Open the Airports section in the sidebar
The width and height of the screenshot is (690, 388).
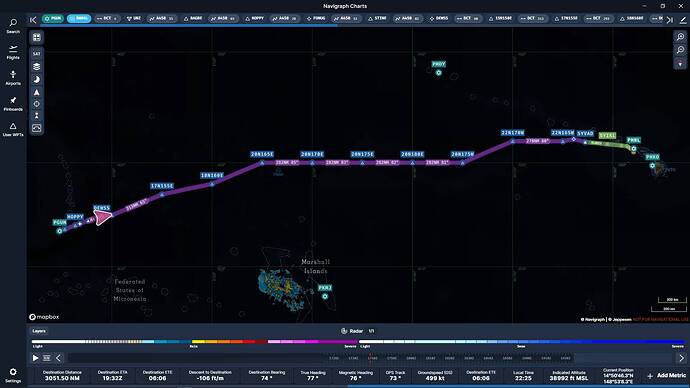coord(13,78)
